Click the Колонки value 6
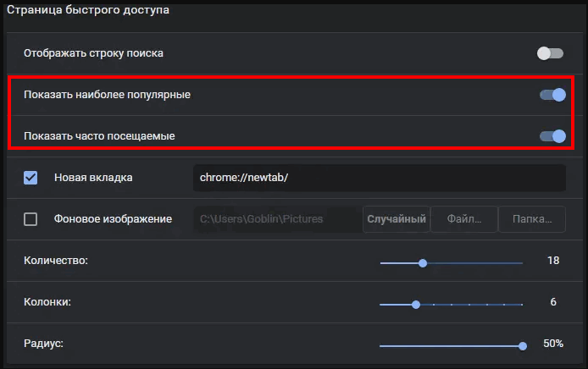The width and height of the screenshot is (588, 369). (x=553, y=302)
